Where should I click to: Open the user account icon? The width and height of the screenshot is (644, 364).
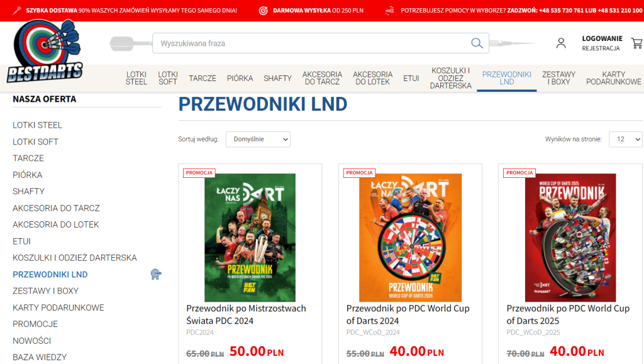pyautogui.click(x=561, y=43)
